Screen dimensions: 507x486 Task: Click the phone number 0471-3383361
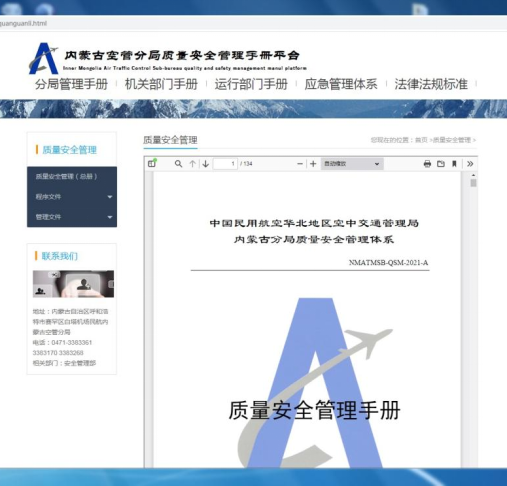[72, 342]
